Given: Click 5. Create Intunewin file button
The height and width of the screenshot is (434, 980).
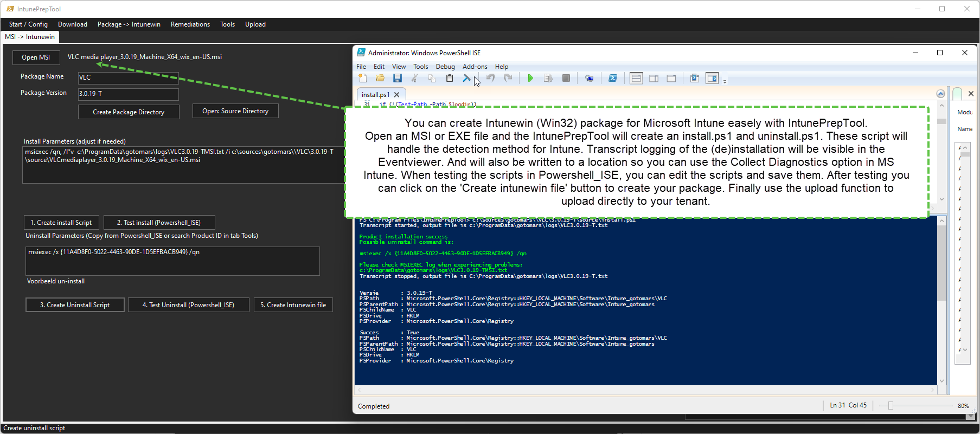Looking at the screenshot, I should coord(293,305).
